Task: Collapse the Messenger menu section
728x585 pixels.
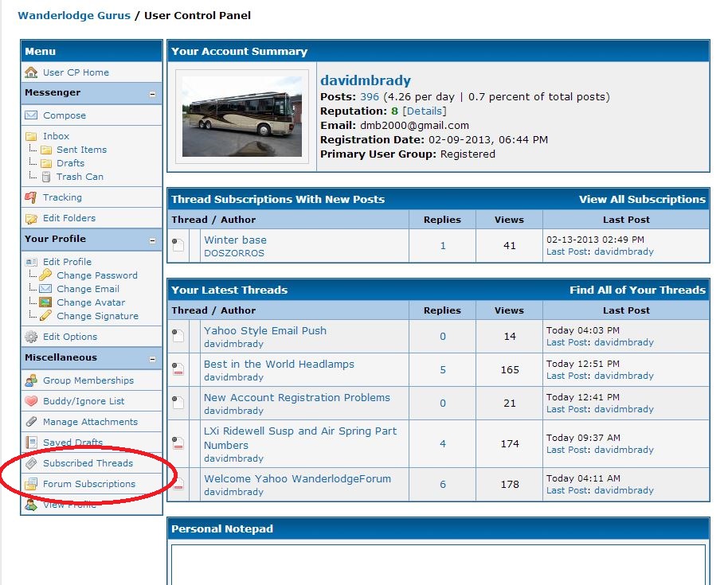Action: (152, 94)
